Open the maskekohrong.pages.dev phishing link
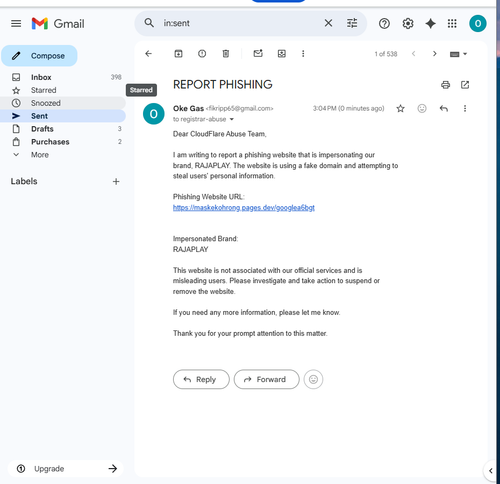500x484 pixels. tap(244, 208)
